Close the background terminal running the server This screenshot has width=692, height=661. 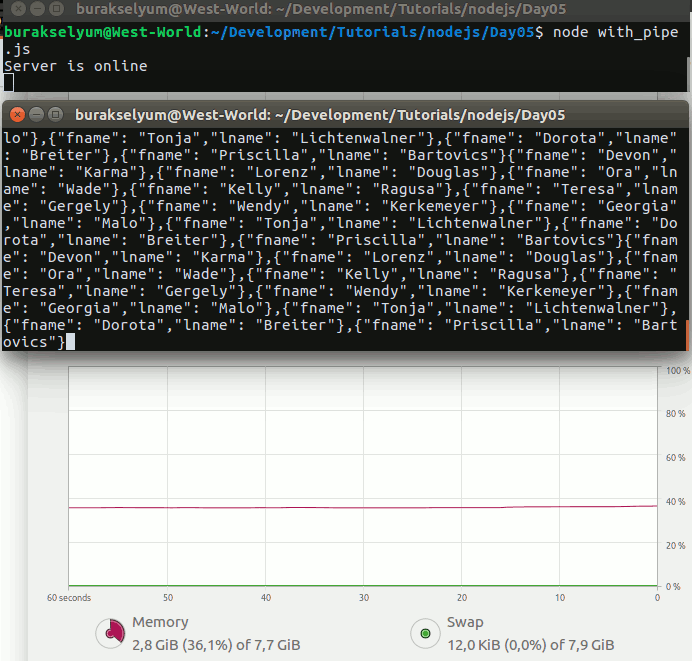(x=17, y=10)
